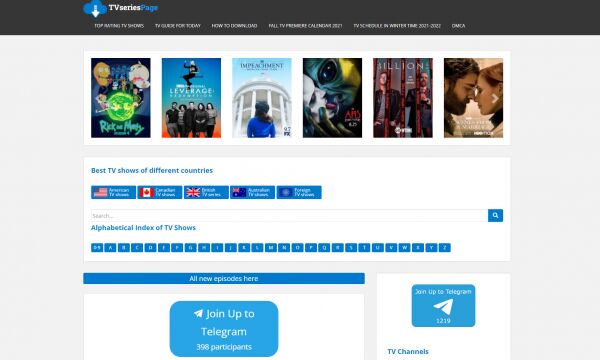Screen dimensions: 600x360
Task: Open Canadian TV shows flag button
Action: [x=160, y=192]
